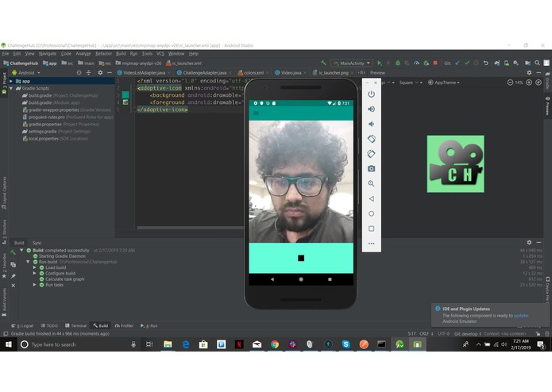Open the VCS menu
This screenshot has width=552, height=392.
pos(160,54)
